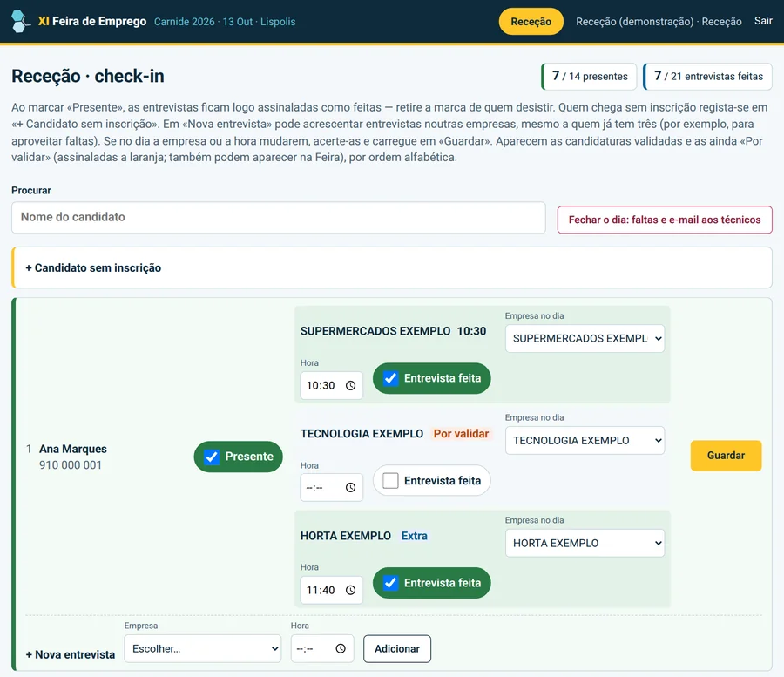This screenshot has width=784, height=677.
Task: Select the Receção tab in header
Action: point(531,22)
